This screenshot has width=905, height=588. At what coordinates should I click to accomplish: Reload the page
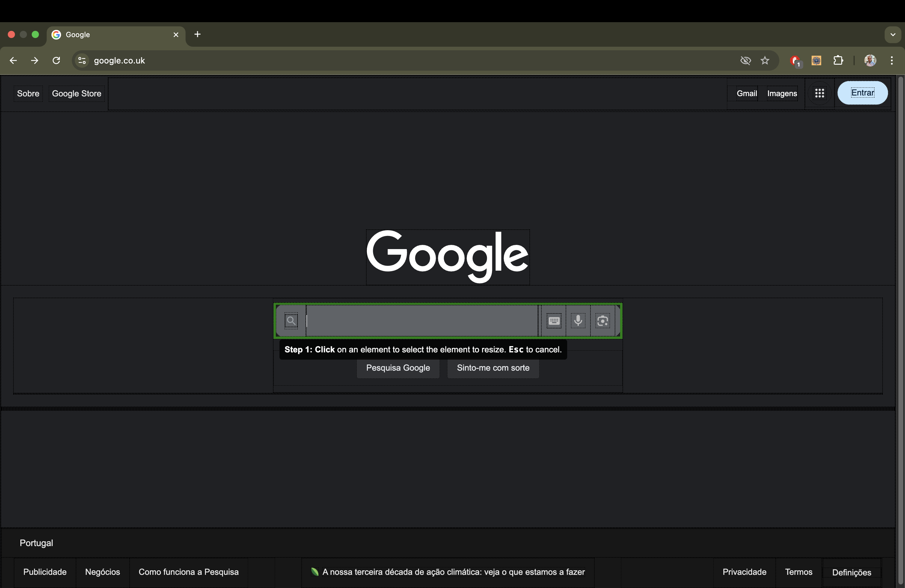(56, 60)
